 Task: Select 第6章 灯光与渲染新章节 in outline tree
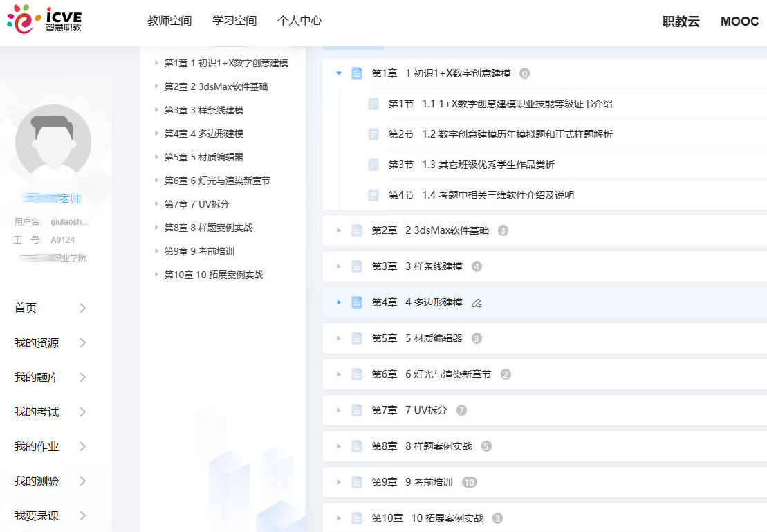(217, 181)
